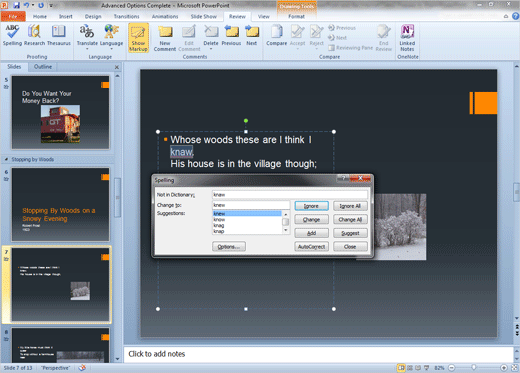
Task: Click the AutoCorrect button
Action: coord(311,247)
